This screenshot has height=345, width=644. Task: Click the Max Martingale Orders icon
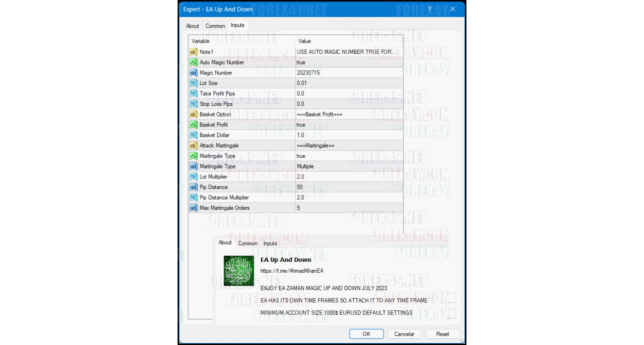[193, 208]
